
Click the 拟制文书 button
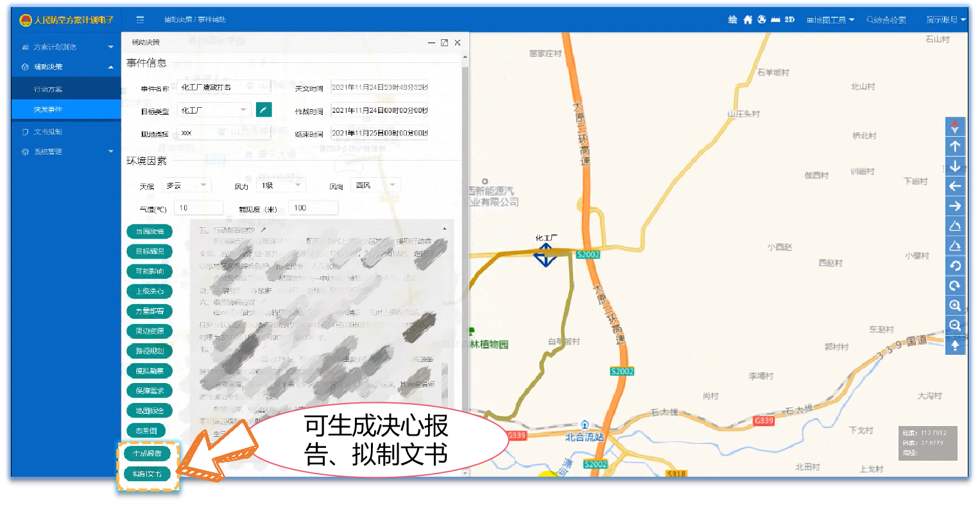coord(148,474)
